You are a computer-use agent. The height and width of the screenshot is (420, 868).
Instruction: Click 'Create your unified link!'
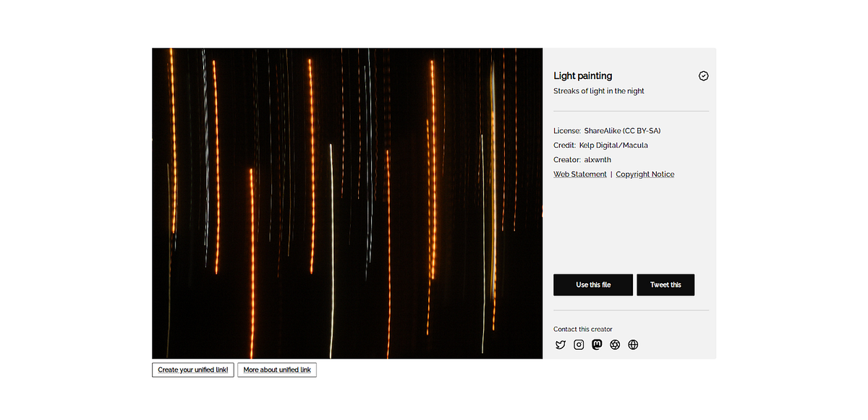click(x=192, y=369)
